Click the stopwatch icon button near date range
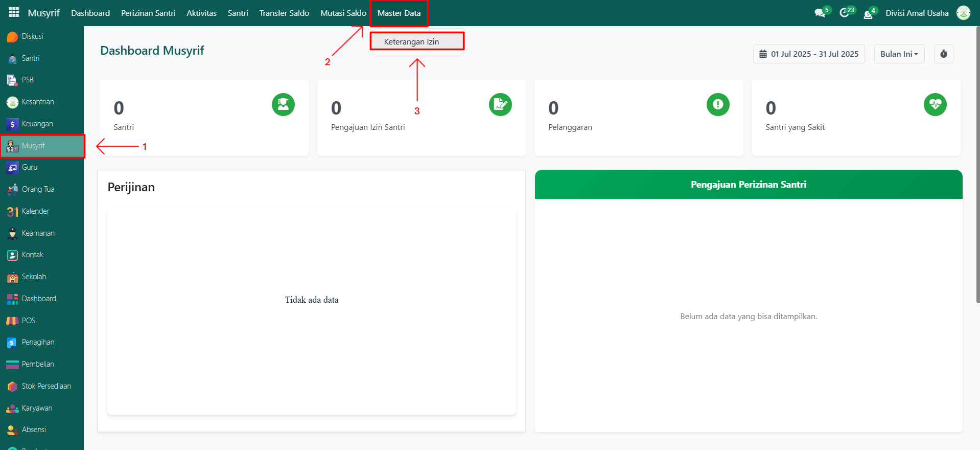 pos(943,54)
